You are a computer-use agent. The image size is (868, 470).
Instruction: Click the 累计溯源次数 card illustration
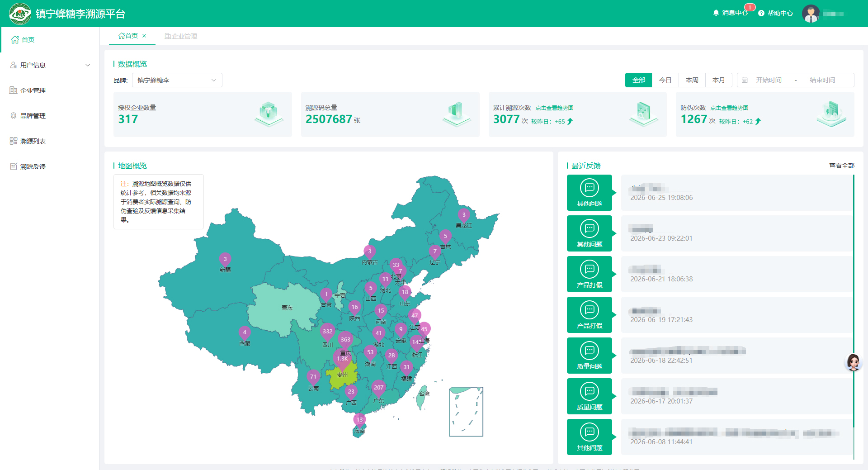(x=644, y=114)
